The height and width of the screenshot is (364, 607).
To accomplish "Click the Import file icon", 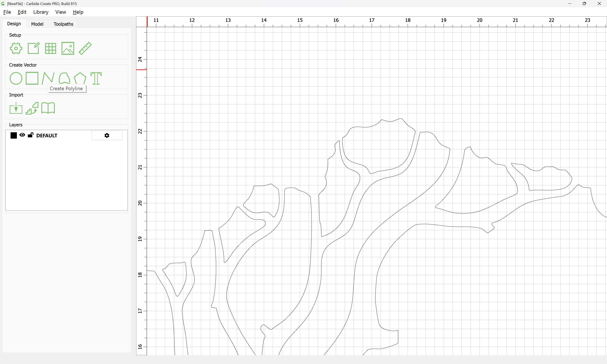I will point(16,108).
